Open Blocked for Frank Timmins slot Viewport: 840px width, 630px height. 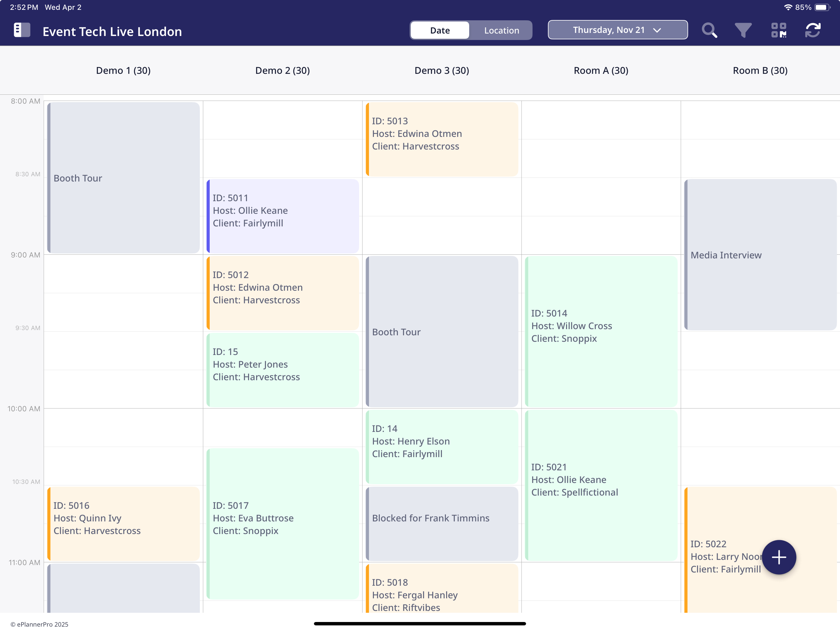[442, 524]
